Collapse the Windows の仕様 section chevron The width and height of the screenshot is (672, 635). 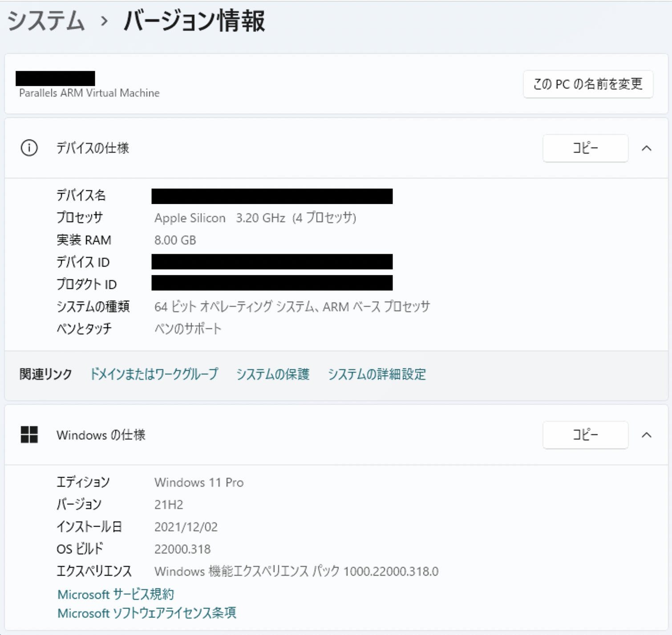647,435
